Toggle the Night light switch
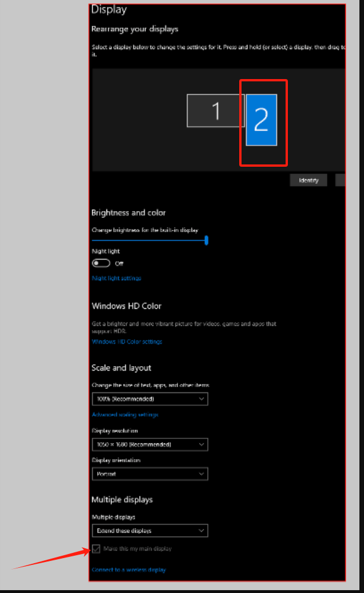 (101, 263)
